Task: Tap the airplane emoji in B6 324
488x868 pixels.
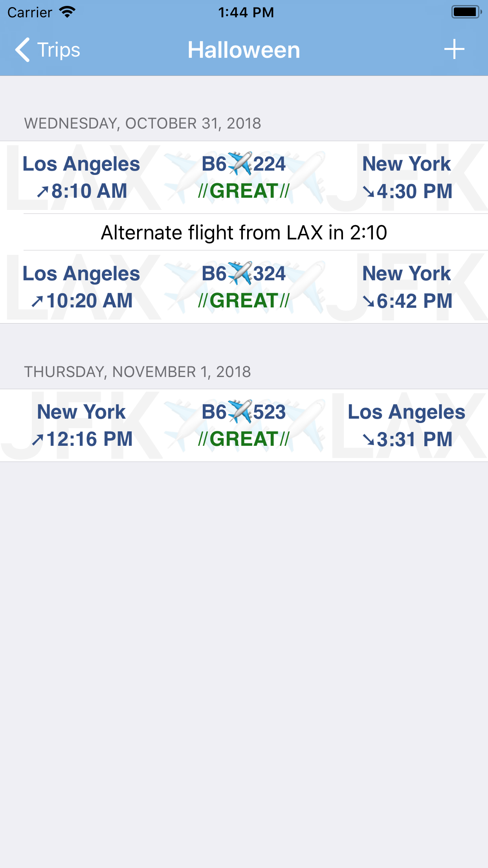Action: (240, 273)
